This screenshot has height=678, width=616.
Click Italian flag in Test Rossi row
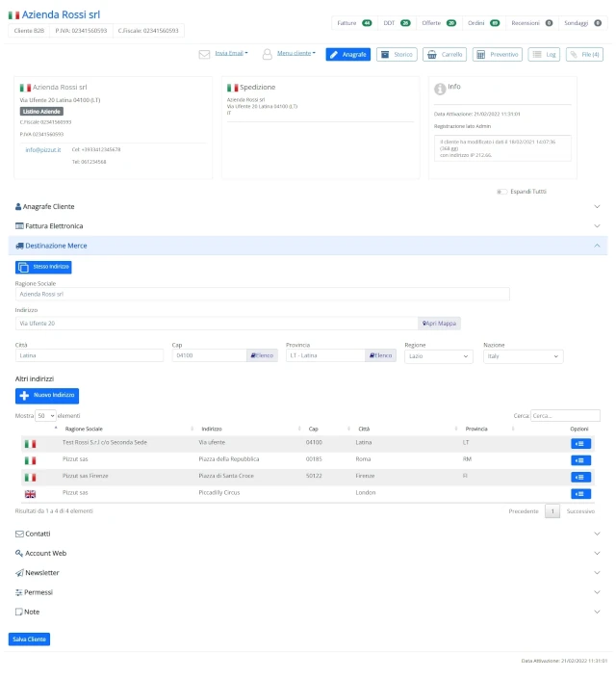pos(30,444)
